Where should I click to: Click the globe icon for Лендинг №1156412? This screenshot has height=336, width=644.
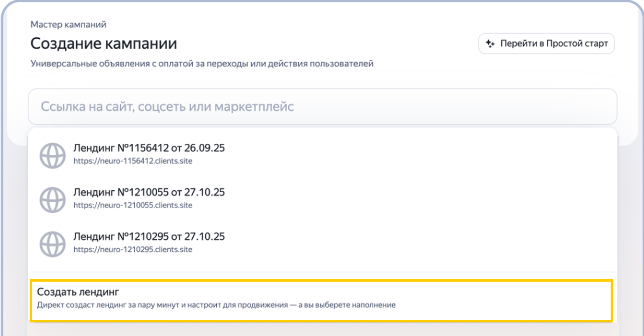click(x=52, y=156)
